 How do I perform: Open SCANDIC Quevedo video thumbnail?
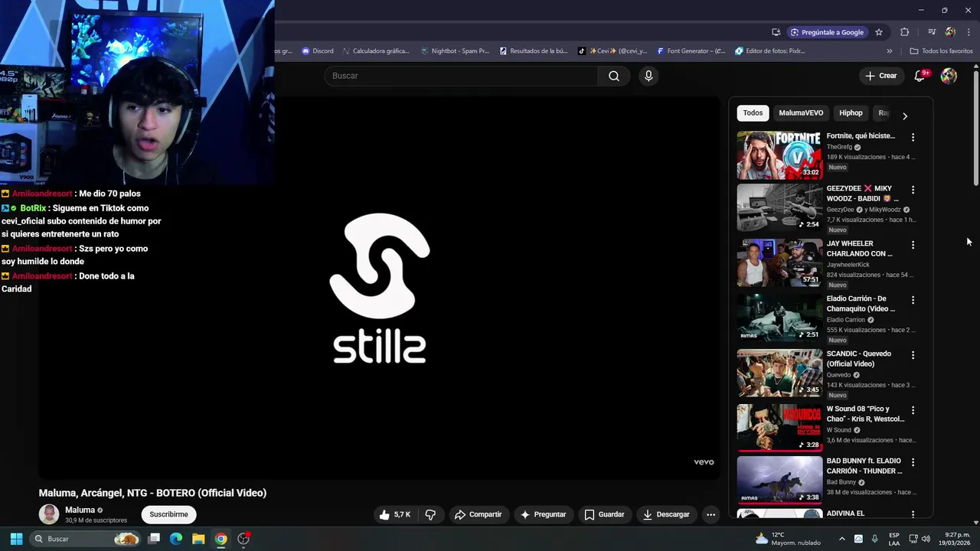pos(779,373)
